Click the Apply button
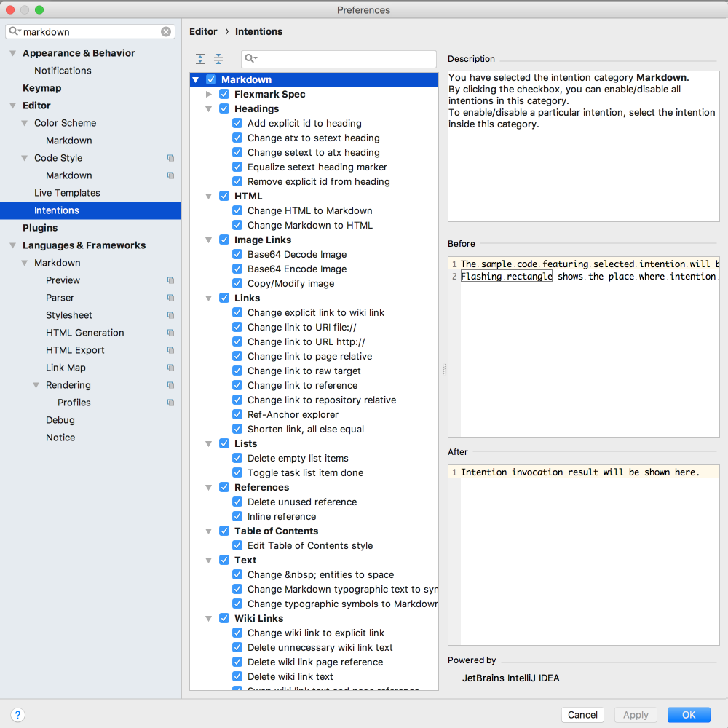The image size is (728, 728). [636, 715]
